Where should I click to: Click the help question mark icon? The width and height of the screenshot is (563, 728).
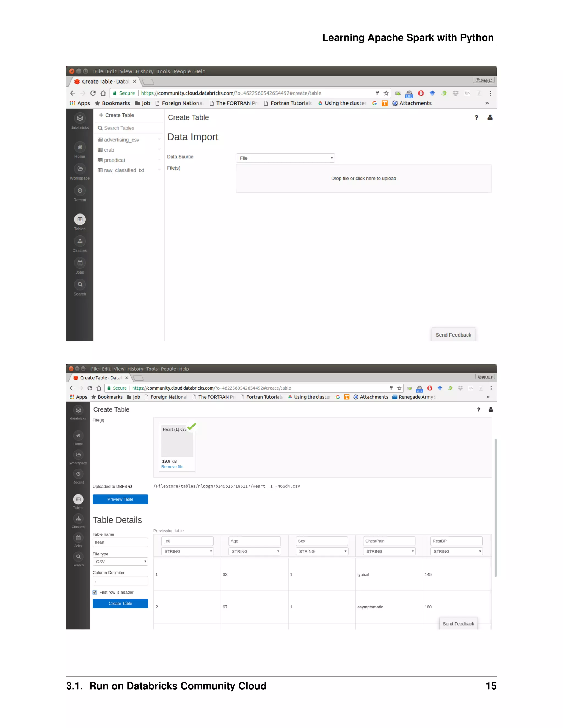[x=476, y=117]
